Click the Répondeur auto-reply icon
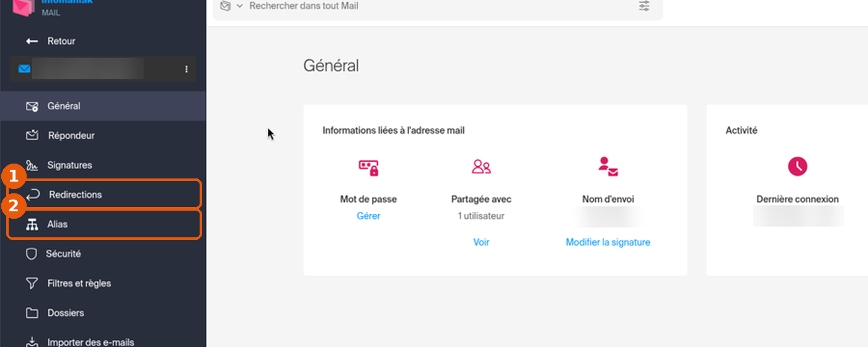This screenshot has height=347, width=868. pos(32,135)
